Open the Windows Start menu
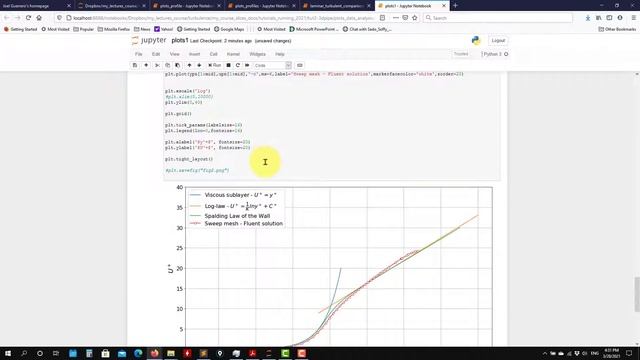This screenshot has height=360, width=640. (x=8, y=353)
